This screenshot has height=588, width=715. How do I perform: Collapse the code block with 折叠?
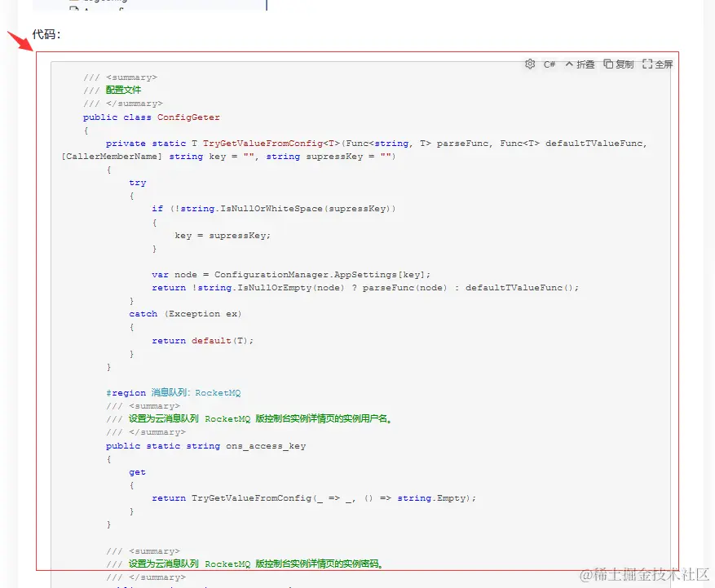click(x=580, y=64)
